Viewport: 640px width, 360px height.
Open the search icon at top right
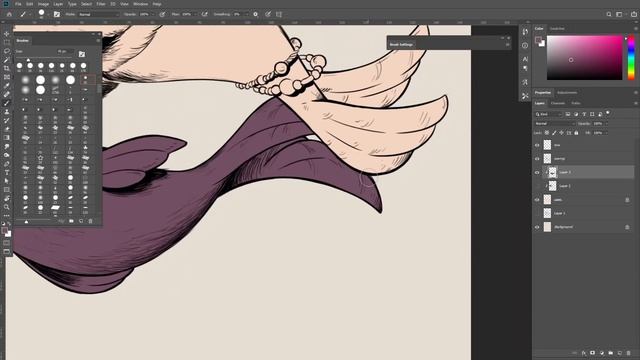click(609, 14)
